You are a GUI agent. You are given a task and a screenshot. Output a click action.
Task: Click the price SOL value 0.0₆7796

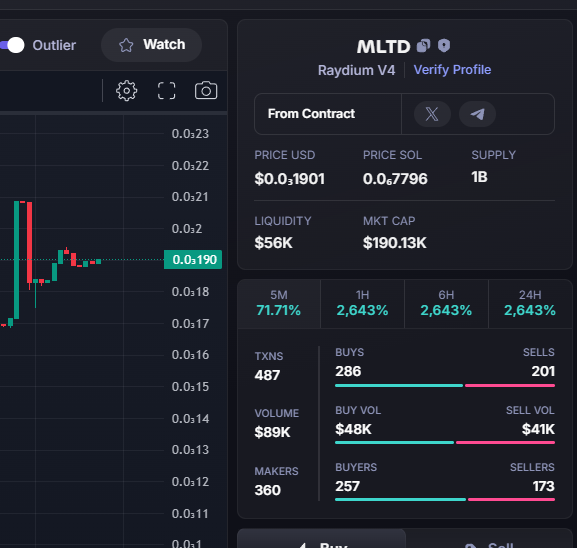click(x=395, y=179)
